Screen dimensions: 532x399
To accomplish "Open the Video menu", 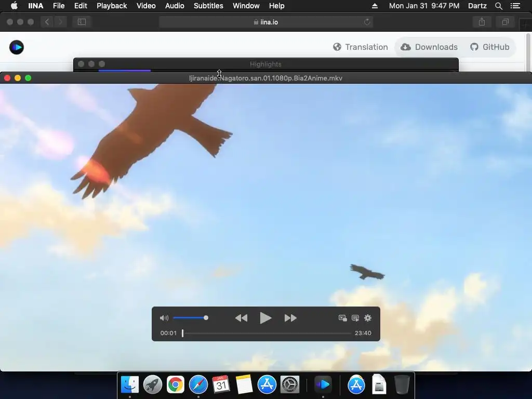I will (146, 6).
